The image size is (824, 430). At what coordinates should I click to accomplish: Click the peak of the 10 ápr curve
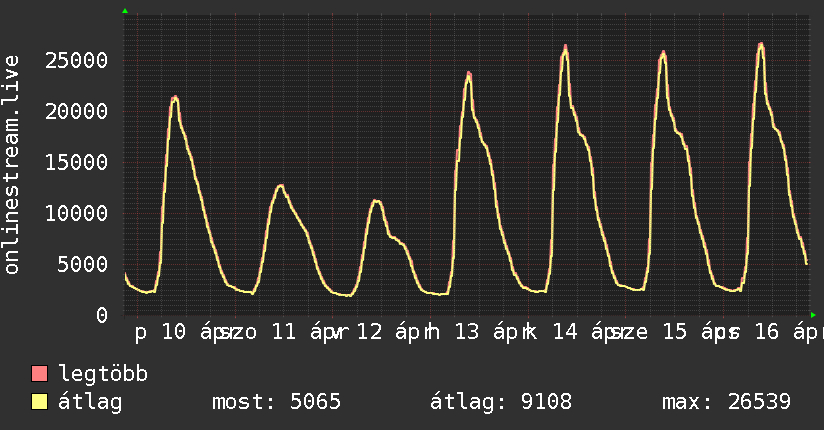click(x=175, y=97)
